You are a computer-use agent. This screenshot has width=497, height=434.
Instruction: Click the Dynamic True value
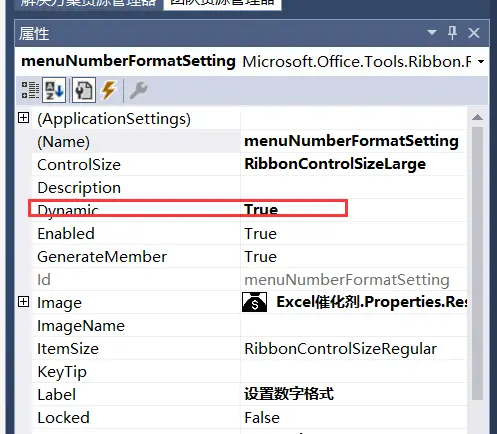261,210
